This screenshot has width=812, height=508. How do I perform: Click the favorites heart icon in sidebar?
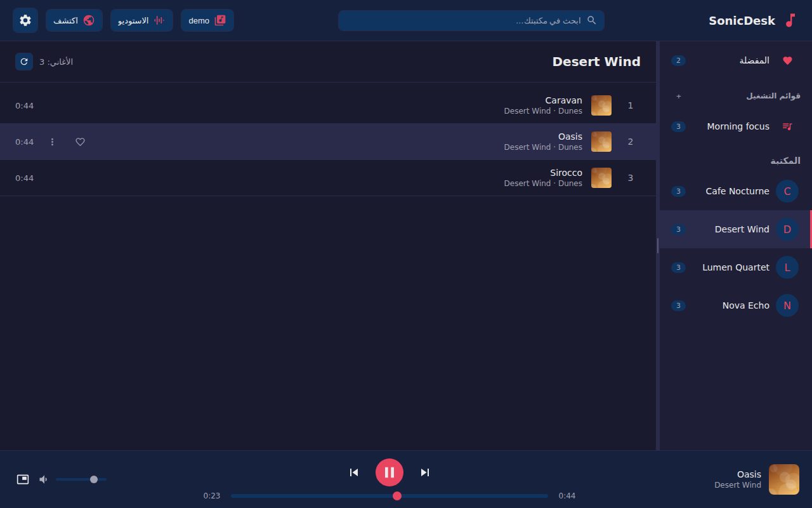point(787,60)
